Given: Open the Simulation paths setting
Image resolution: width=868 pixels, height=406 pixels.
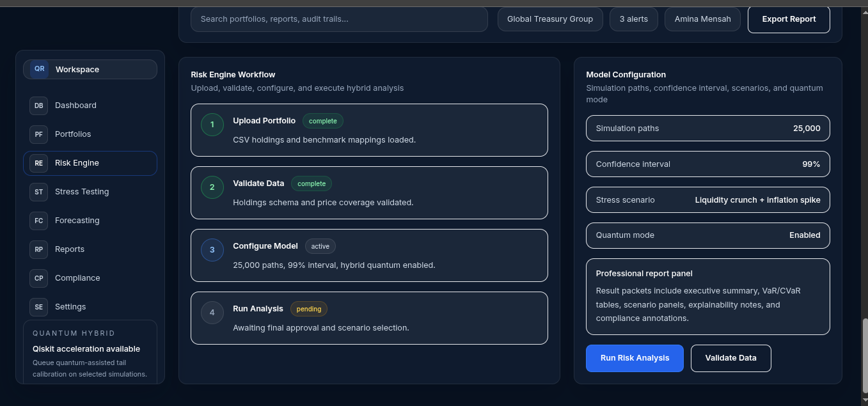Looking at the screenshot, I should pos(708,128).
